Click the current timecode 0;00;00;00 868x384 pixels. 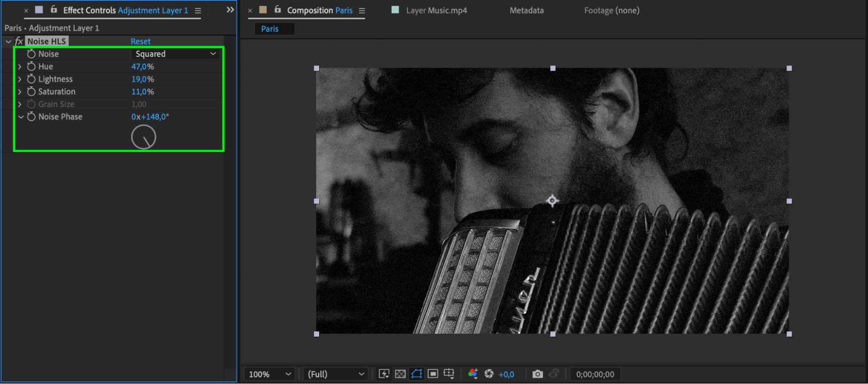(x=595, y=374)
